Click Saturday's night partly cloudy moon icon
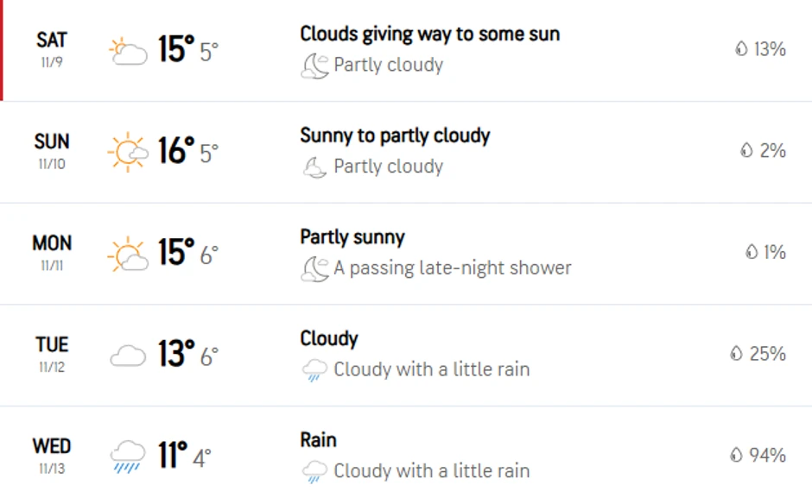 point(314,66)
